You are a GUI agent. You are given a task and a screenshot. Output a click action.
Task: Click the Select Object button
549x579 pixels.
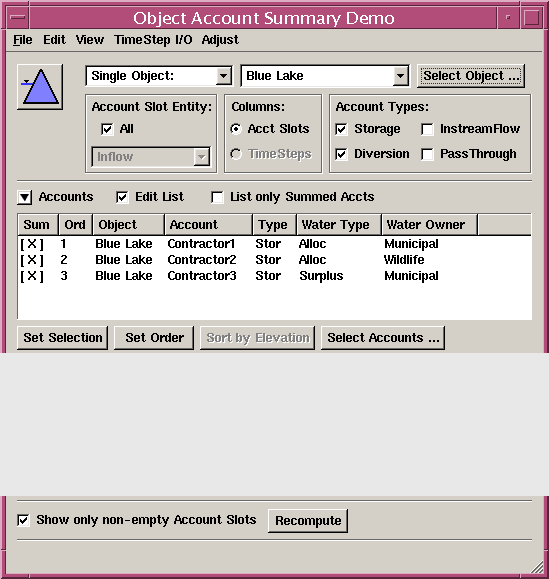point(471,76)
